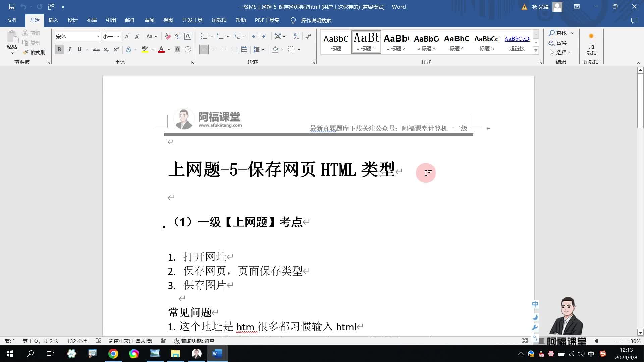The image size is (644, 362).
Task: Click the vertical scrollbar thumb
Action: pos(640,101)
